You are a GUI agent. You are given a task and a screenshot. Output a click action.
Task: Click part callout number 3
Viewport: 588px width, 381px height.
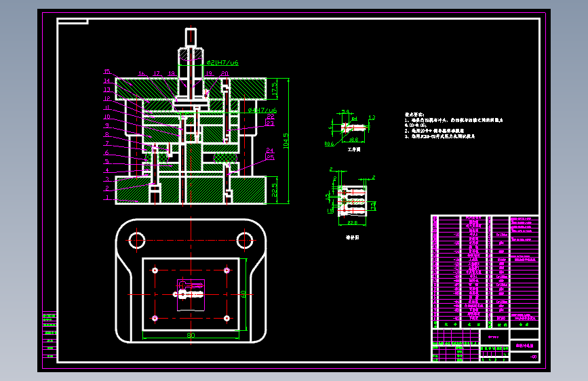pyautogui.click(x=107, y=179)
